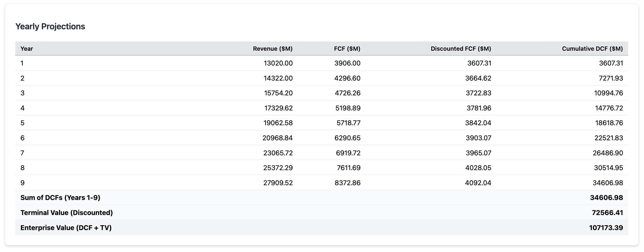Click the Year 2 row
Screen dimensions: 644x252
click(x=318, y=78)
